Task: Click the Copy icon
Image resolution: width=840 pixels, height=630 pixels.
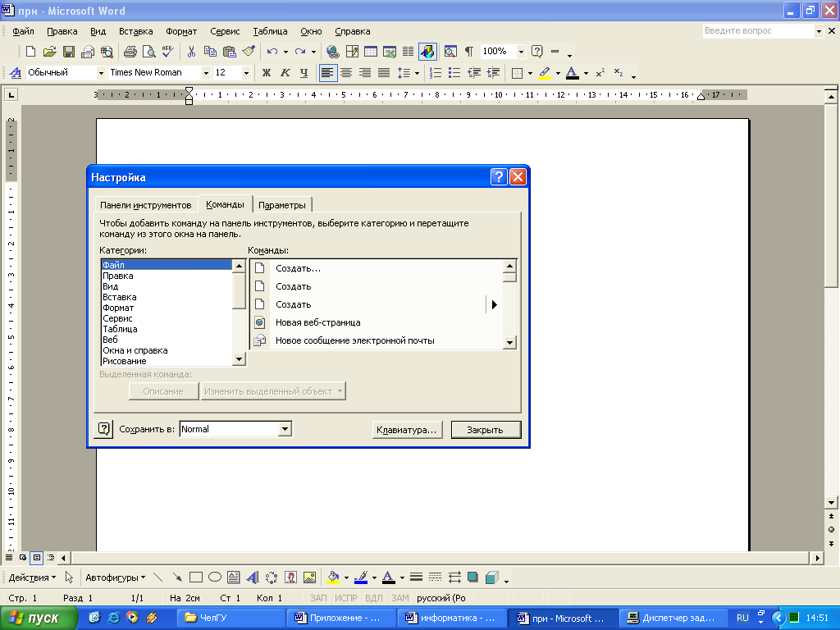Action: [210, 52]
